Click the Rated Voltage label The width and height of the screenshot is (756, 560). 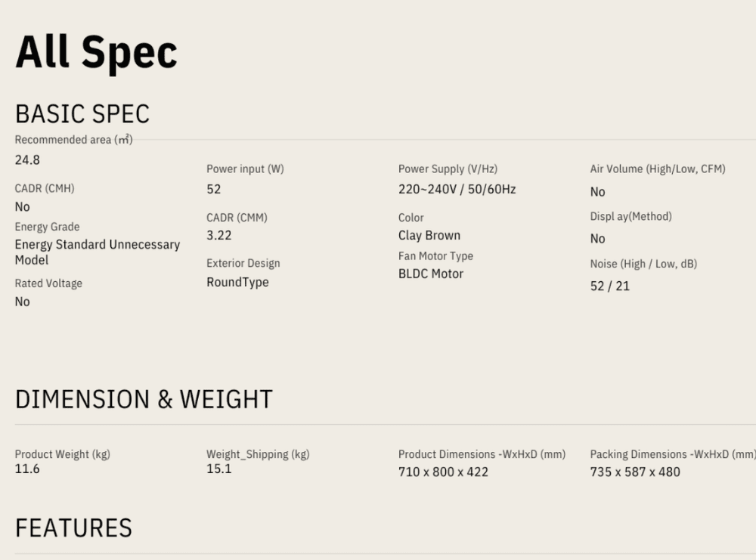[48, 283]
